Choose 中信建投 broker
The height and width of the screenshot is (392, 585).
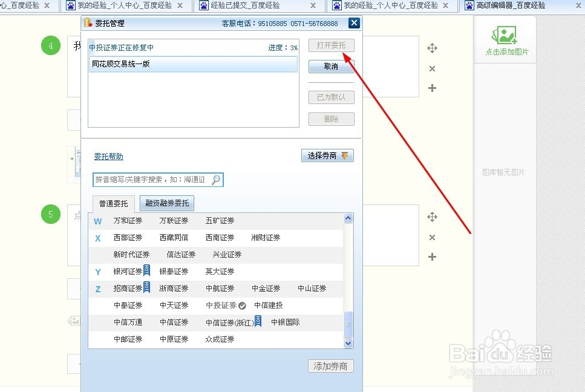click(x=268, y=305)
